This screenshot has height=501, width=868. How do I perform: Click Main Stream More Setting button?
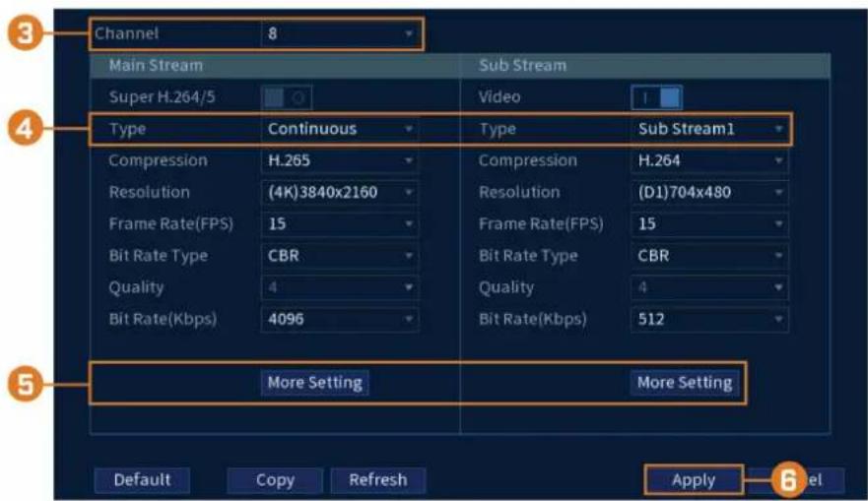pos(315,383)
